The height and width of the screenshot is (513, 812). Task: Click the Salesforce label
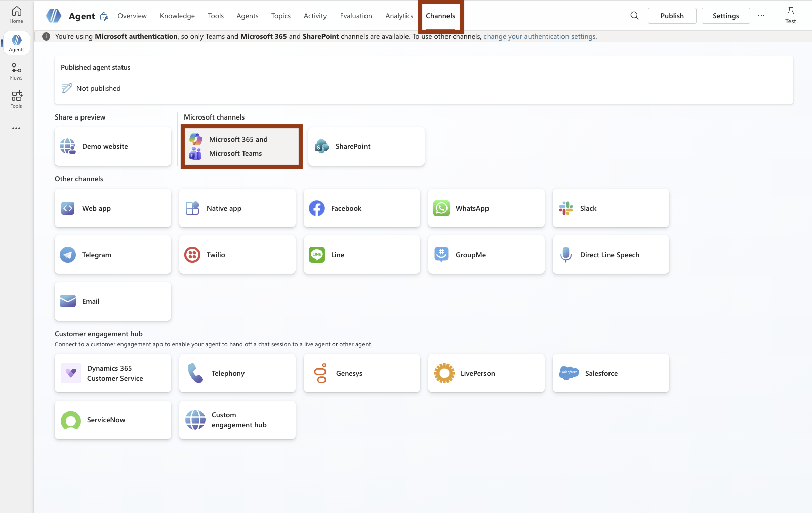[601, 373]
